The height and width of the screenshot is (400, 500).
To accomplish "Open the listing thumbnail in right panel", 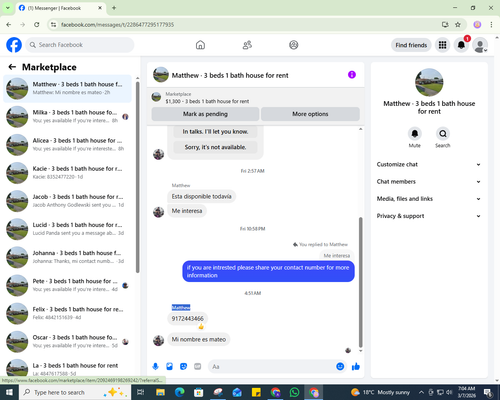I will [429, 82].
